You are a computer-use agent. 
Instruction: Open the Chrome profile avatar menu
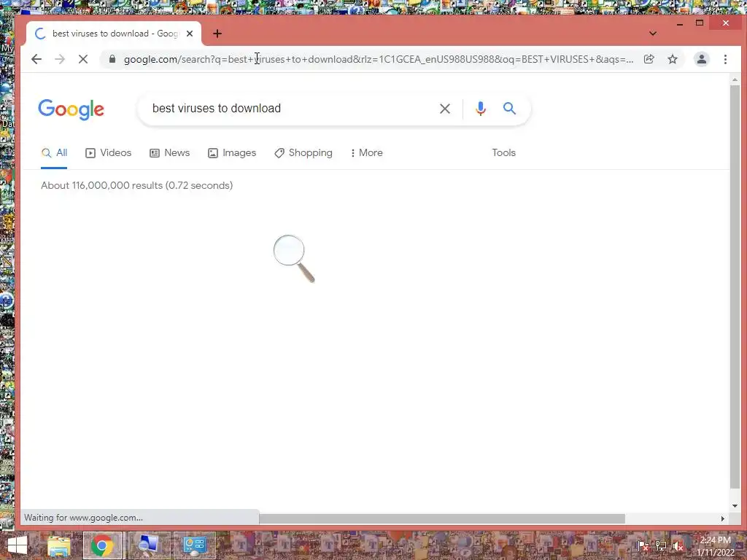pyautogui.click(x=702, y=59)
